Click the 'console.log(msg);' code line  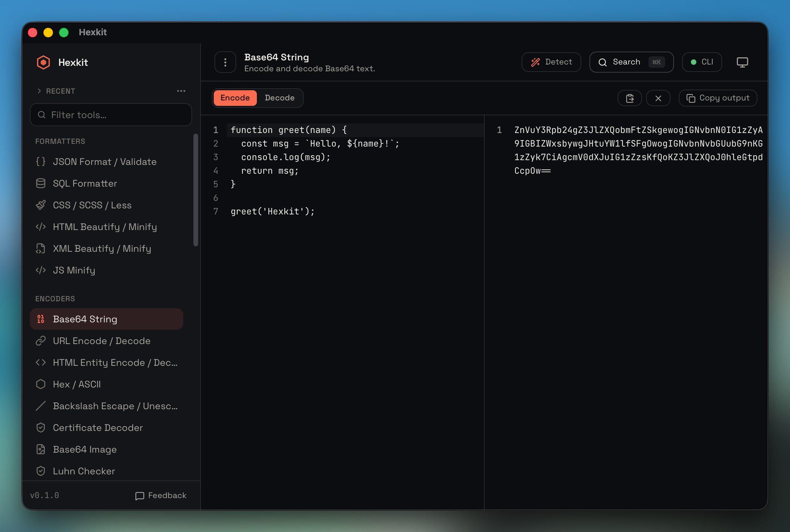pos(286,157)
